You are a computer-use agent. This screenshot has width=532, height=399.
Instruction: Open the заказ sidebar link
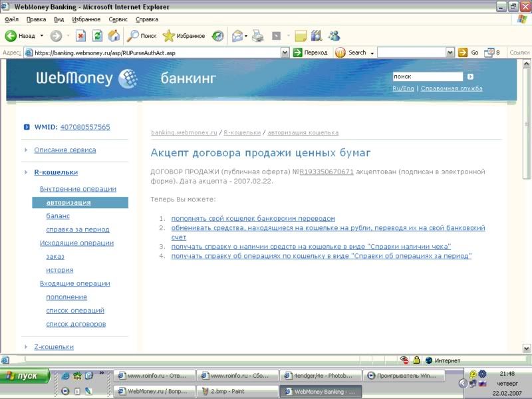click(55, 257)
